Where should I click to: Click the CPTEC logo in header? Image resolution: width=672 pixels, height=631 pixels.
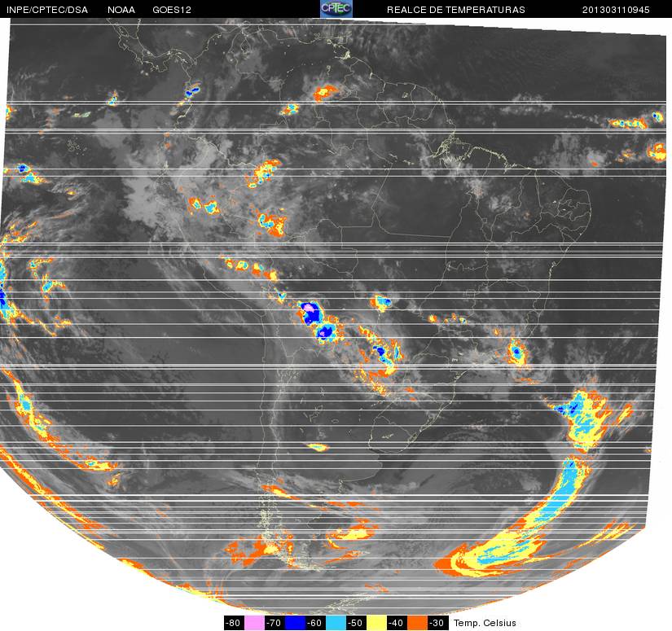(x=336, y=9)
